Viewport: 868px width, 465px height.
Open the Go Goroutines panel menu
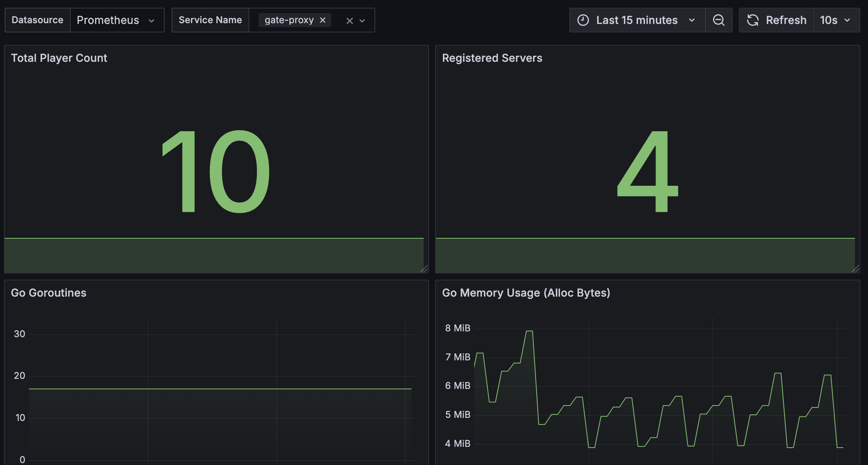pos(49,293)
